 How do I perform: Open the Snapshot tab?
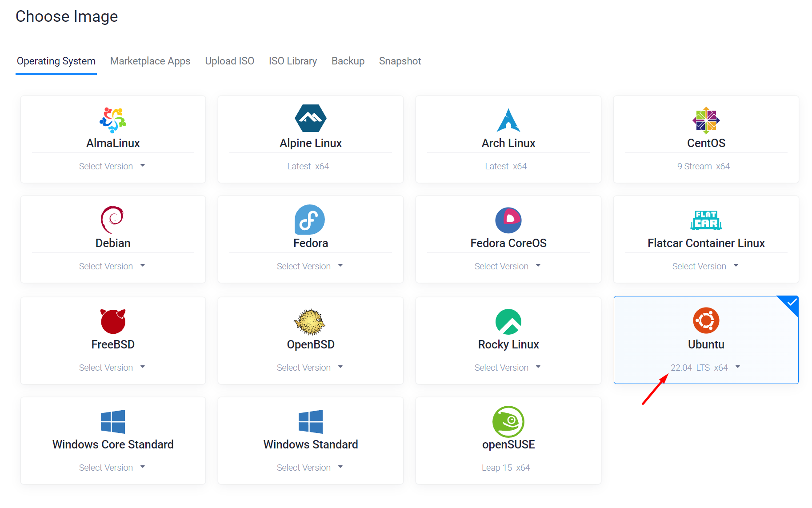pos(400,61)
